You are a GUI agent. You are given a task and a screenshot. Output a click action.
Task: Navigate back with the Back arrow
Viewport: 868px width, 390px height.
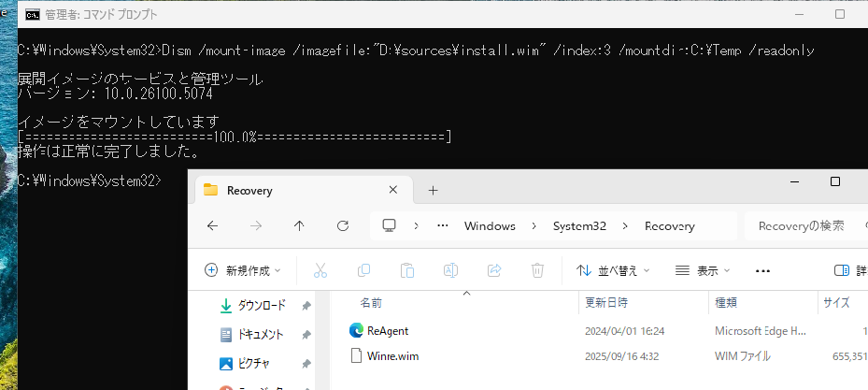(x=212, y=225)
